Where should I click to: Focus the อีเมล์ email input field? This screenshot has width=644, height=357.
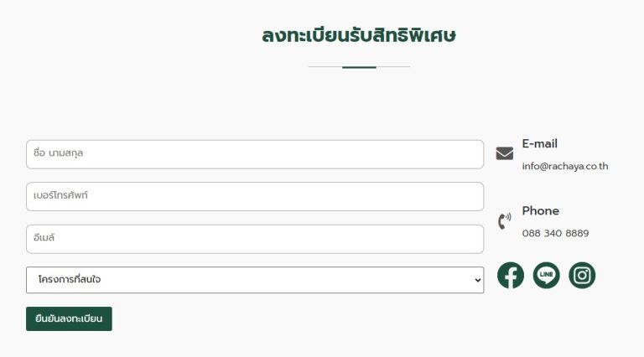point(255,239)
